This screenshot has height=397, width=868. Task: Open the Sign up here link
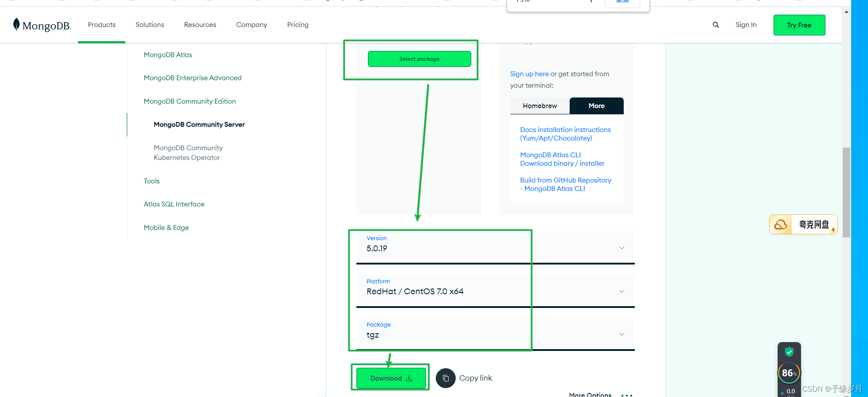tap(529, 74)
